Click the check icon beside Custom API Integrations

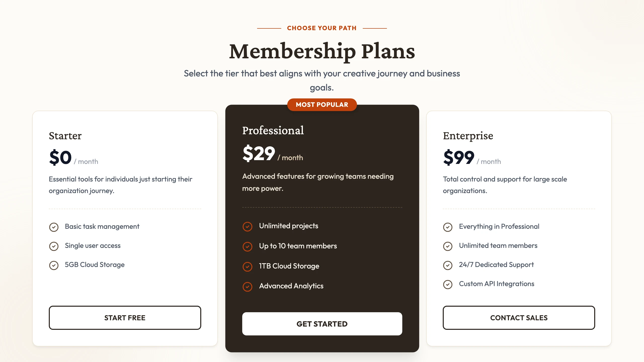[448, 284]
